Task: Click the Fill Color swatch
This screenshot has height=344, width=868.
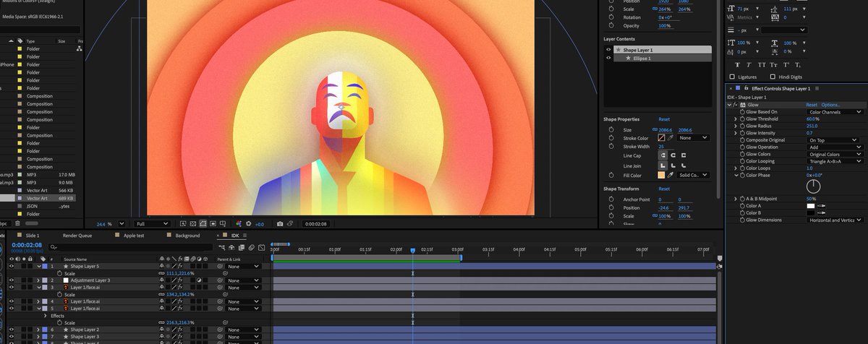Action: pos(661,175)
